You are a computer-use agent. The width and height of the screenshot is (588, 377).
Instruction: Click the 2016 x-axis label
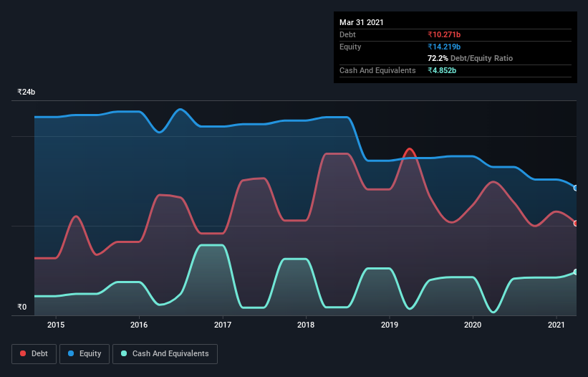tap(139, 325)
